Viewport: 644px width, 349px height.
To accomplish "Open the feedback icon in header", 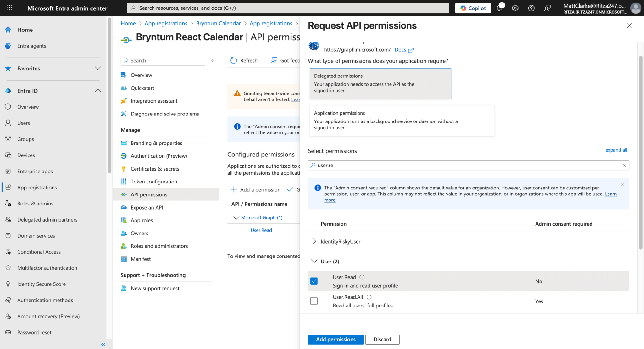I will [x=547, y=8].
